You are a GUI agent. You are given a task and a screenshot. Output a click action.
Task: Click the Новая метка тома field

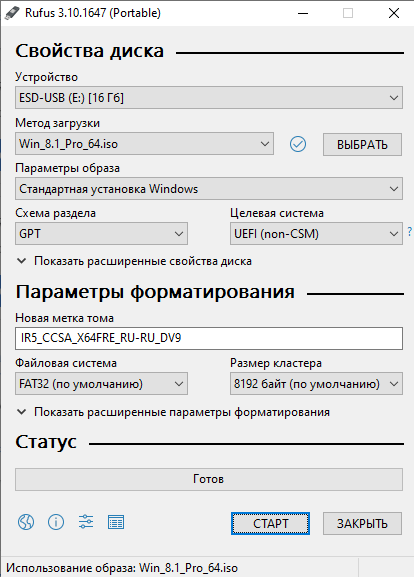point(209,338)
